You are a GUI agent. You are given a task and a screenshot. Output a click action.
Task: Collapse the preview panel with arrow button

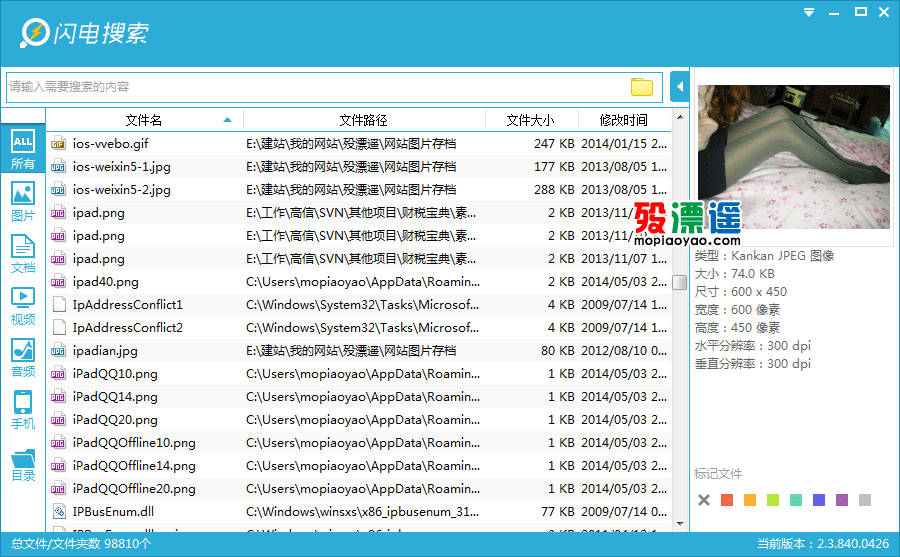(x=680, y=87)
